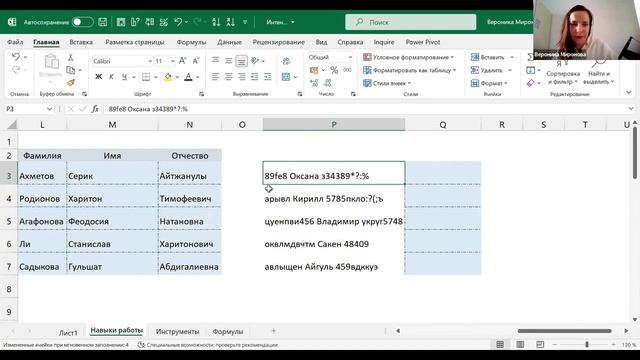The width and height of the screenshot is (640, 360).
Task: Apply thousands separator 000 format
Action: coord(347,70)
